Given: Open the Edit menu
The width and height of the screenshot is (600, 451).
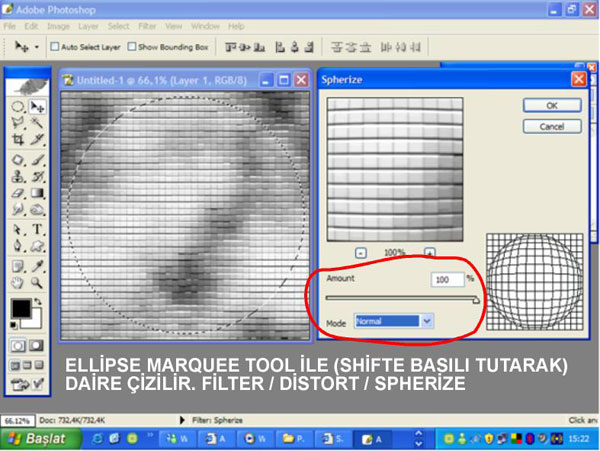Looking at the screenshot, I should point(31,26).
